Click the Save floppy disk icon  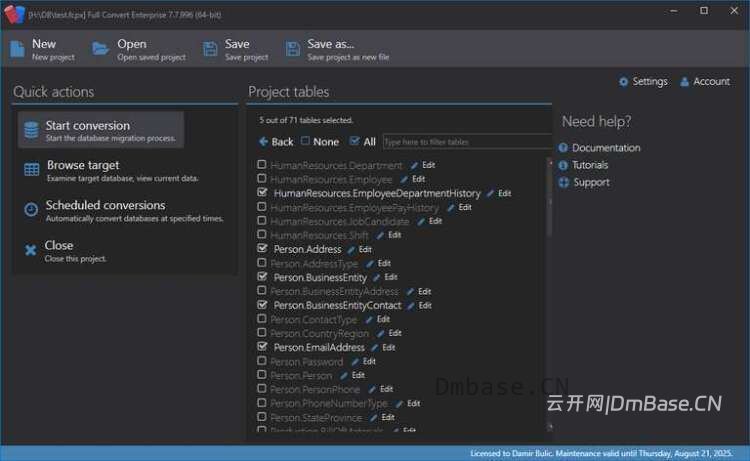(210, 49)
